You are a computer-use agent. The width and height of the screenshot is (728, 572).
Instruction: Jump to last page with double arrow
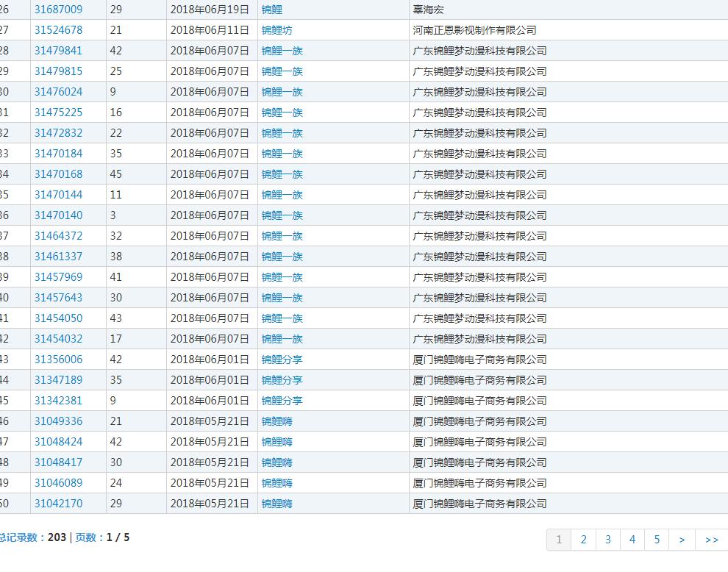pos(711,540)
